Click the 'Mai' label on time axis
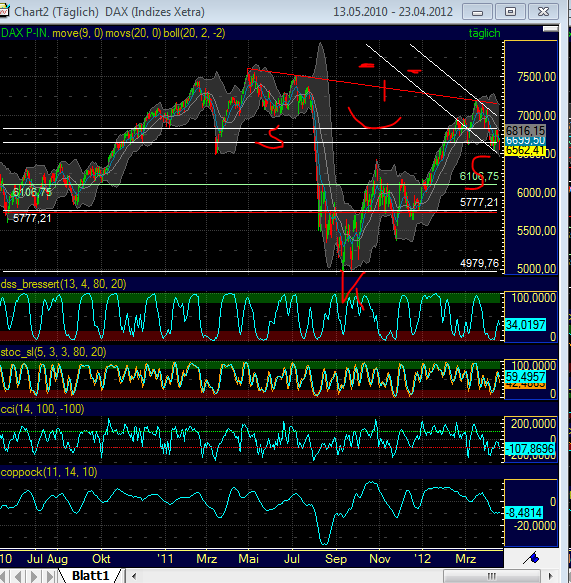Viewport: 571px width, 583px height. (x=249, y=559)
